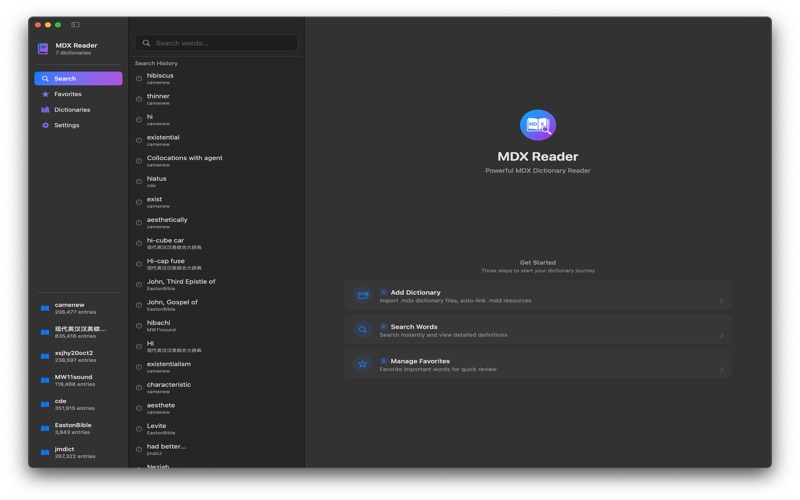The height and width of the screenshot is (500, 800).
Task: Open history entry Collocations with agent
Action: pos(216,161)
